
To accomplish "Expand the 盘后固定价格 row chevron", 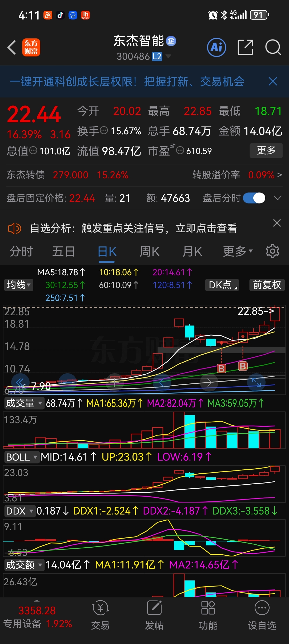I will 278,198.
